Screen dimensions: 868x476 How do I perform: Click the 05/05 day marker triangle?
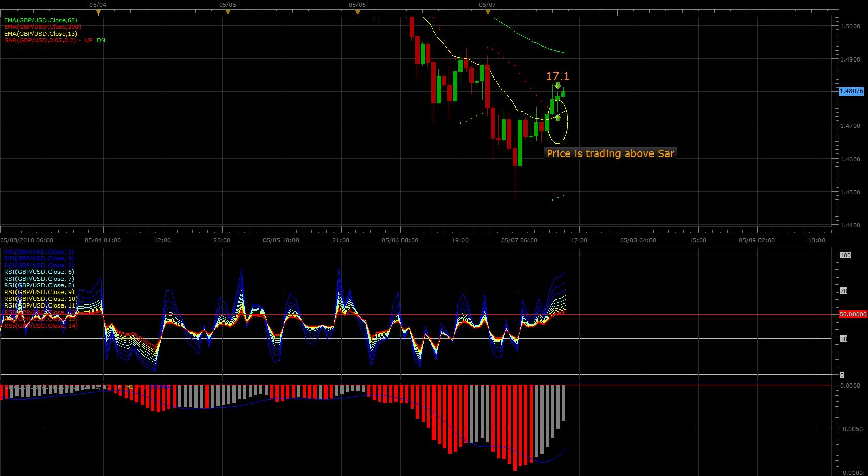pos(228,13)
